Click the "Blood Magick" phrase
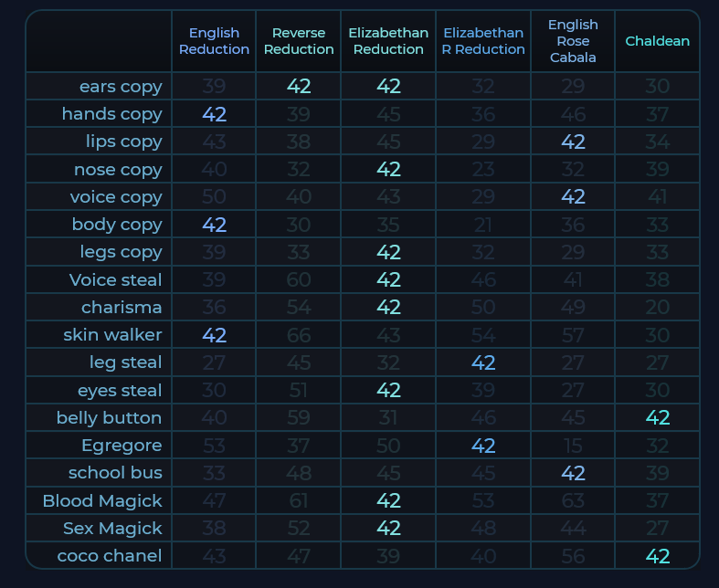The image size is (719, 588). [102, 500]
